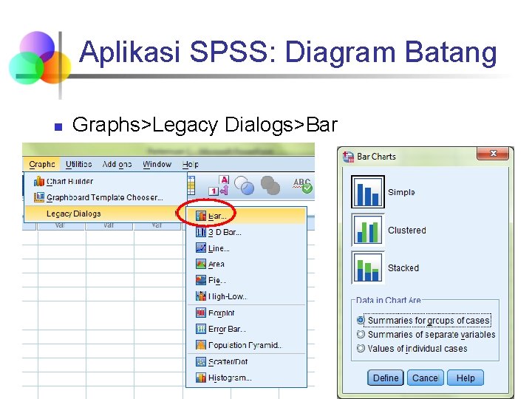
Task: Click the blue overlapping circles toolbar icon
Action: (x=244, y=185)
